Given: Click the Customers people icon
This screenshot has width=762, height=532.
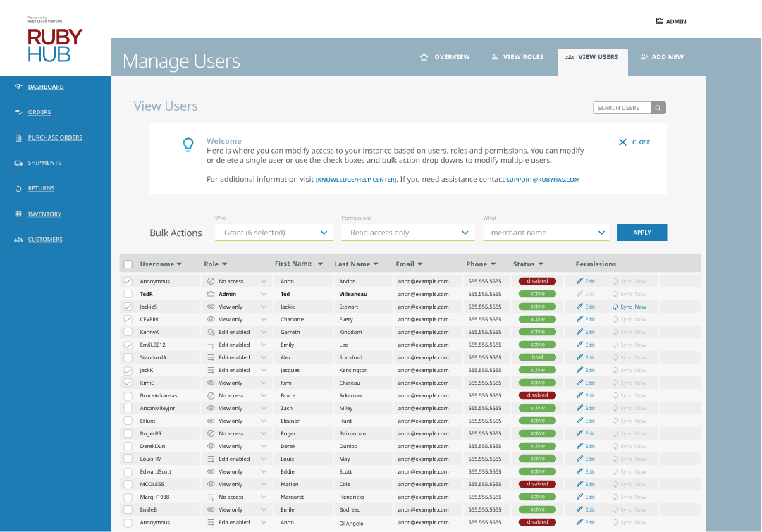Looking at the screenshot, I should pyautogui.click(x=18, y=240).
